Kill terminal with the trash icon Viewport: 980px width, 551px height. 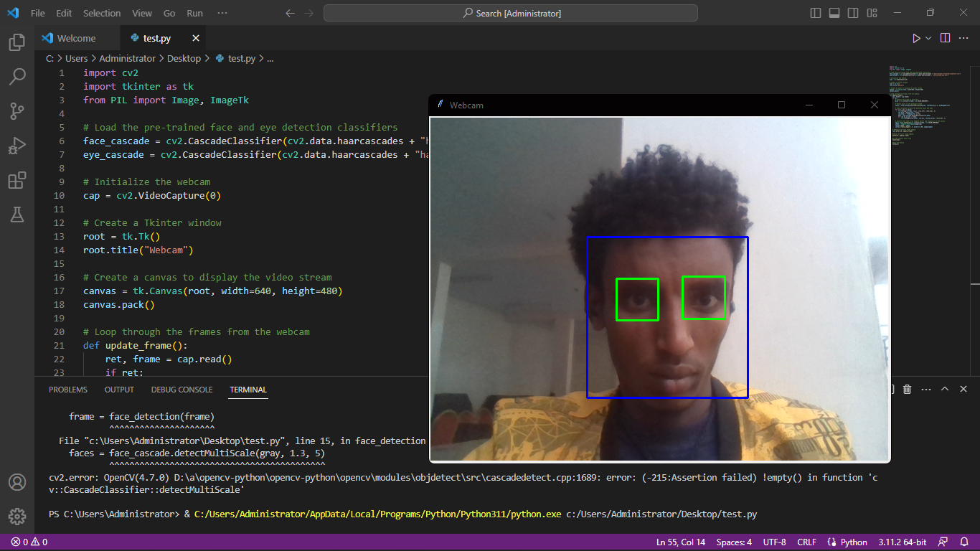click(x=907, y=389)
